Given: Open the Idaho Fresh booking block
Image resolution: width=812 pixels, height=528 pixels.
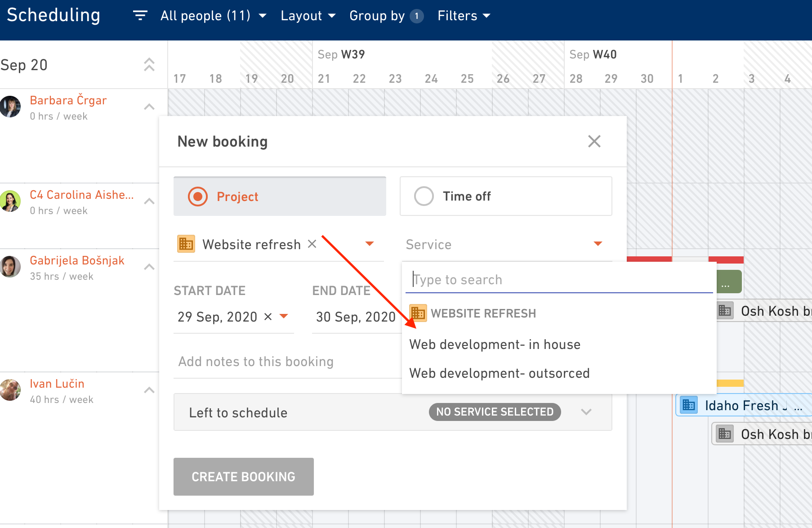Looking at the screenshot, I should pos(744,405).
